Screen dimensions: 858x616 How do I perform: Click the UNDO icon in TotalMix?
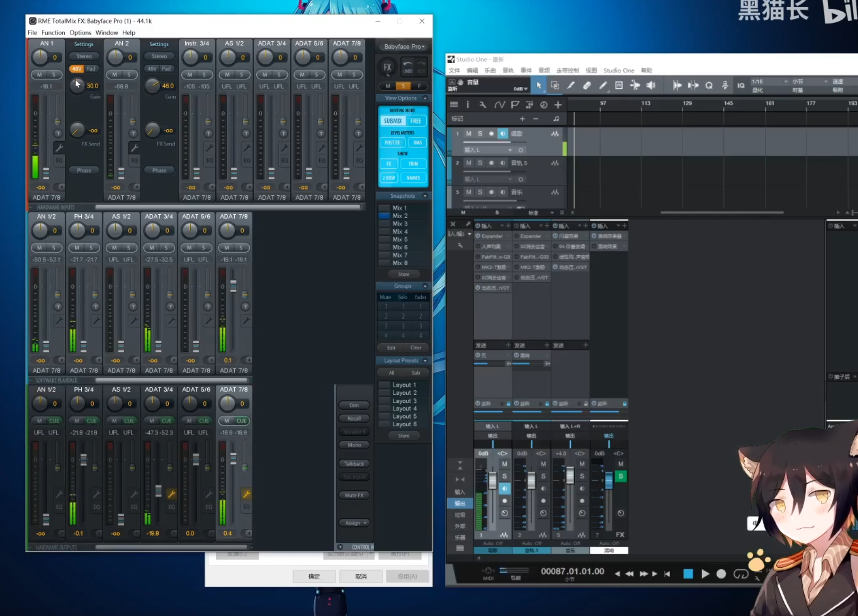tap(407, 67)
